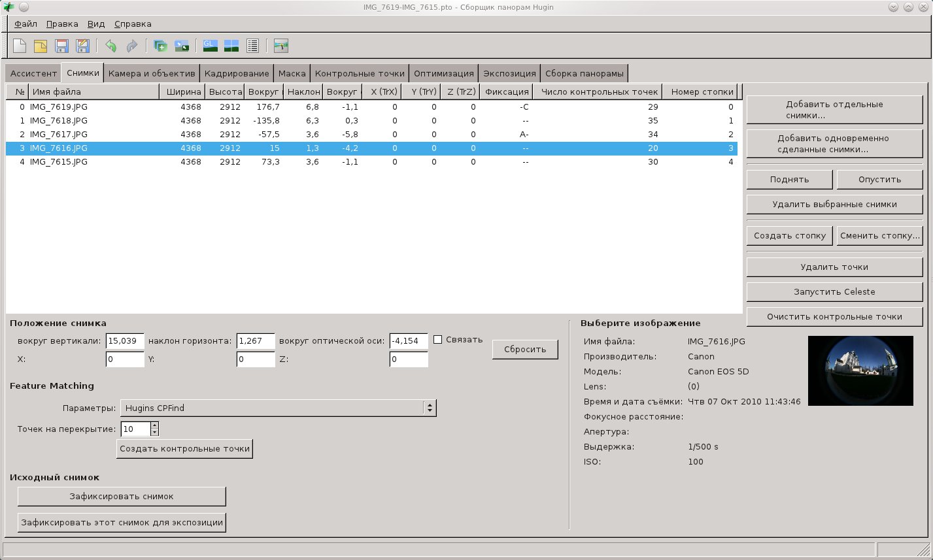Click the add images icon with plus

(x=160, y=46)
